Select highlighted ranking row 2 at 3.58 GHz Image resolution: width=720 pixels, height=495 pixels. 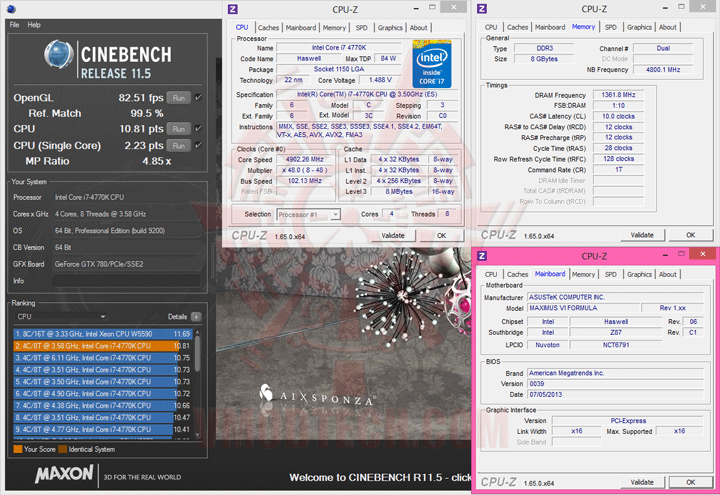[x=102, y=346]
